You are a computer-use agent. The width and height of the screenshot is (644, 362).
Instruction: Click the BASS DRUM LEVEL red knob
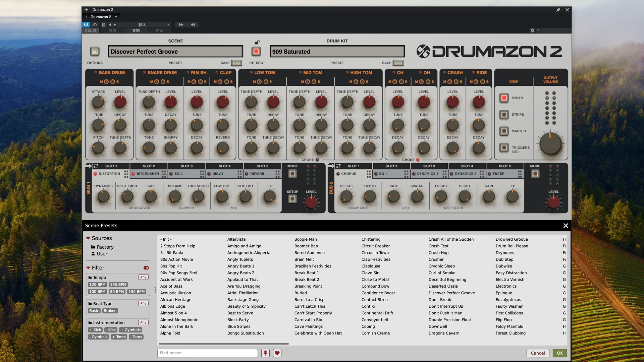point(120,102)
